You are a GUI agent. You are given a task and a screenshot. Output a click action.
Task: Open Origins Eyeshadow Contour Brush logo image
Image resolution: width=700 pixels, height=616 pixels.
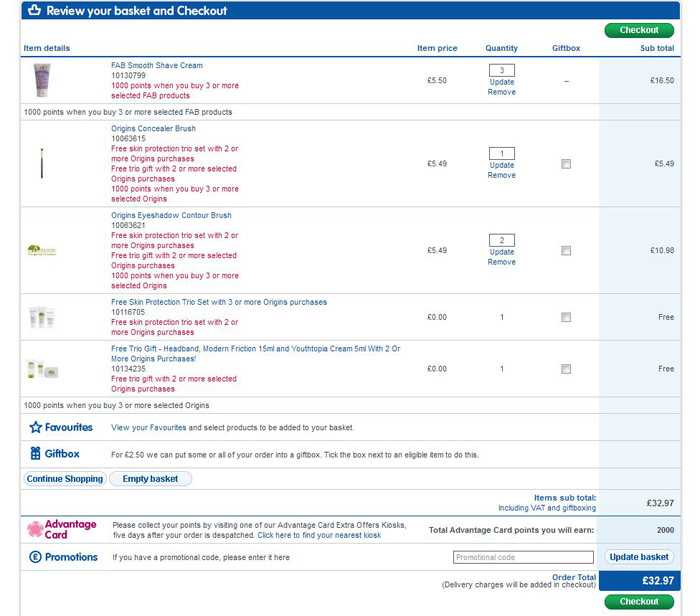[x=42, y=250]
